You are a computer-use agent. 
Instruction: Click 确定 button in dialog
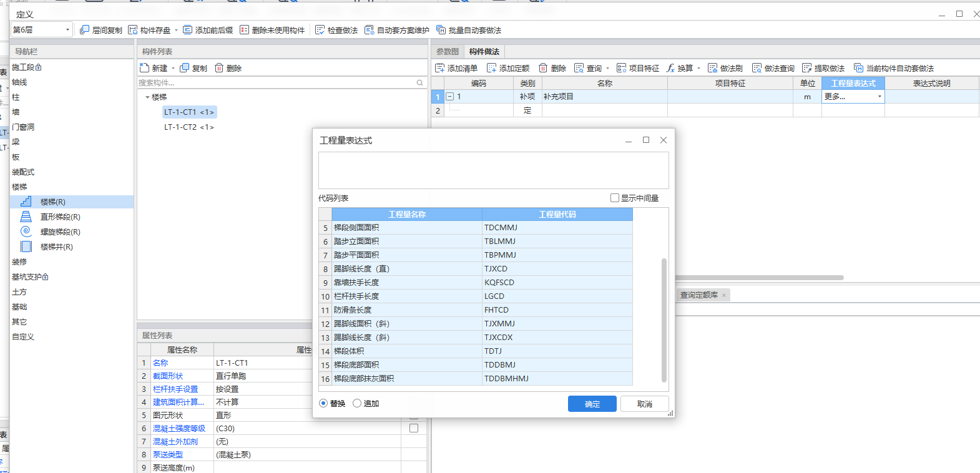click(592, 404)
